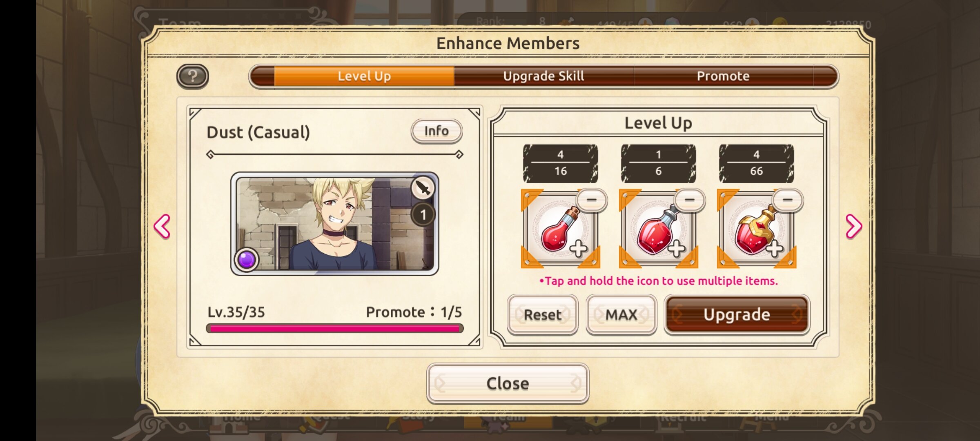Click the Upgrade button
The image size is (980, 441).
[x=737, y=315]
